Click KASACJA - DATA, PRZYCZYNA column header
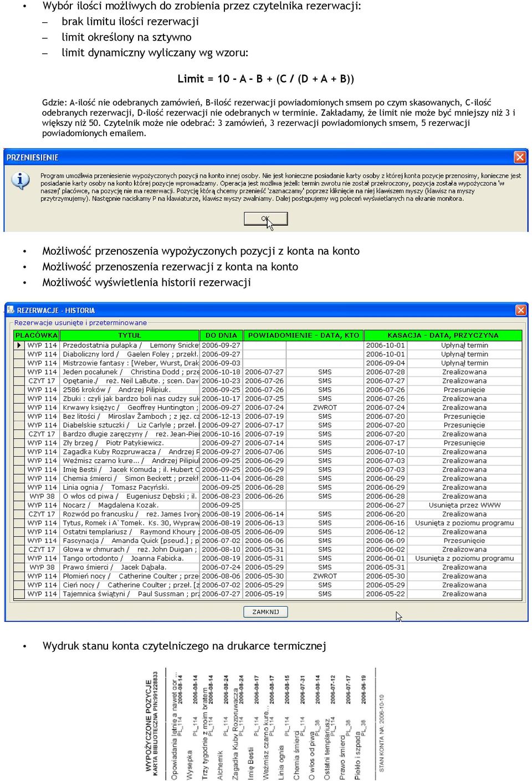Screen dimensions: 532x781 (443, 335)
